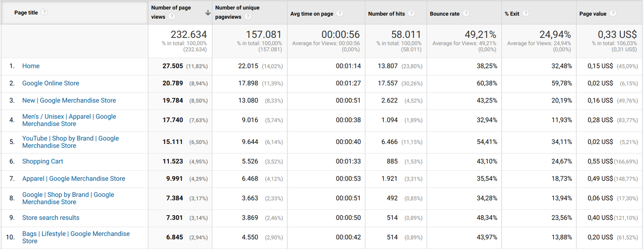Sort by Bounce rate column header
The width and height of the screenshot is (644, 250).
click(444, 14)
